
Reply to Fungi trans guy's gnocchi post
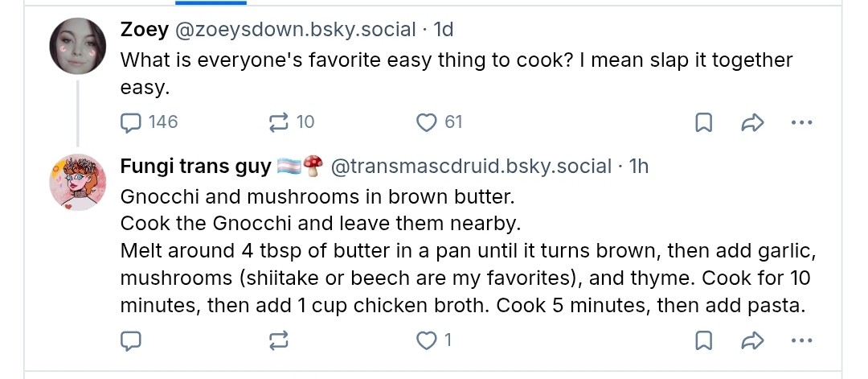131,340
